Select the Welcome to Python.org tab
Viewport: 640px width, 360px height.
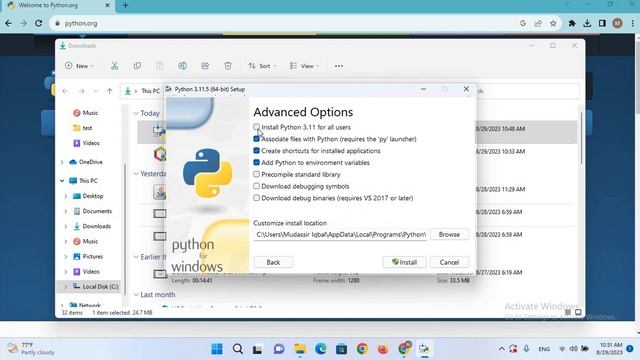click(57, 6)
